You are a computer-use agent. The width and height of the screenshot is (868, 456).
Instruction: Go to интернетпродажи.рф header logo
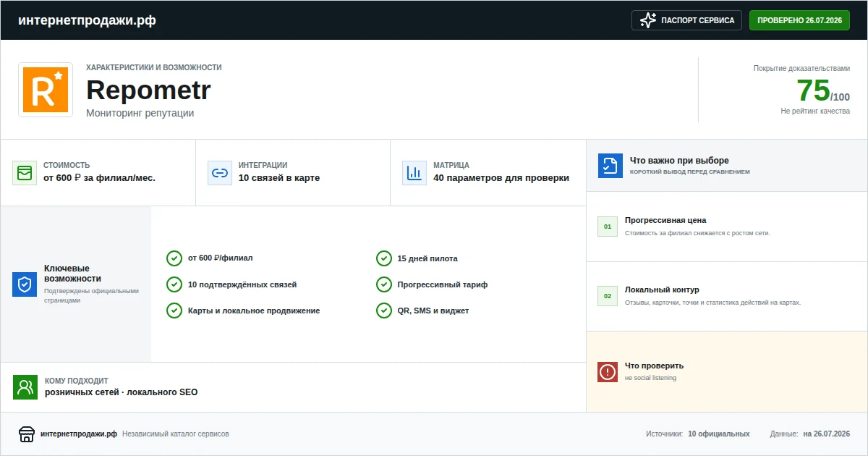87,20
